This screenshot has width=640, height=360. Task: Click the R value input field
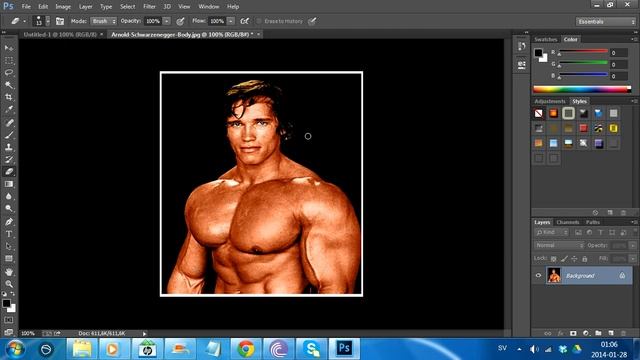point(619,53)
